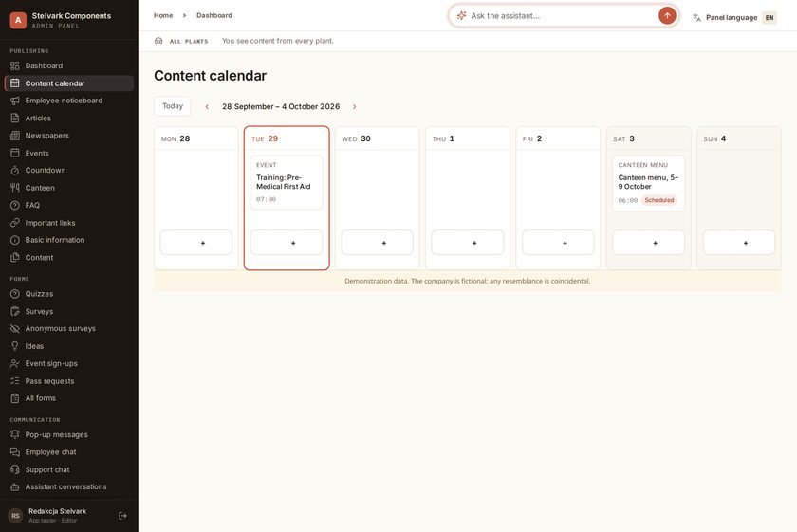The height and width of the screenshot is (532, 797).
Task: Open Newspapers menu item
Action: tap(69, 136)
